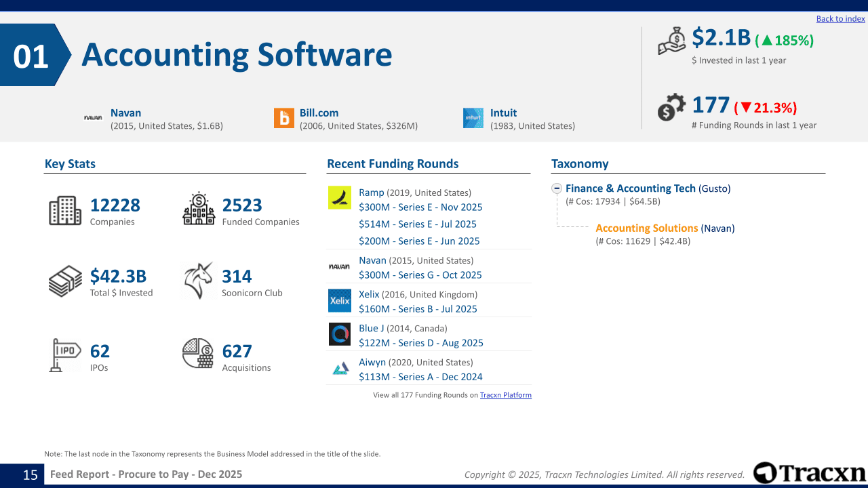The width and height of the screenshot is (868, 488).
Task: Collapse the Finance & Accounting Tech node
Action: coord(557,188)
